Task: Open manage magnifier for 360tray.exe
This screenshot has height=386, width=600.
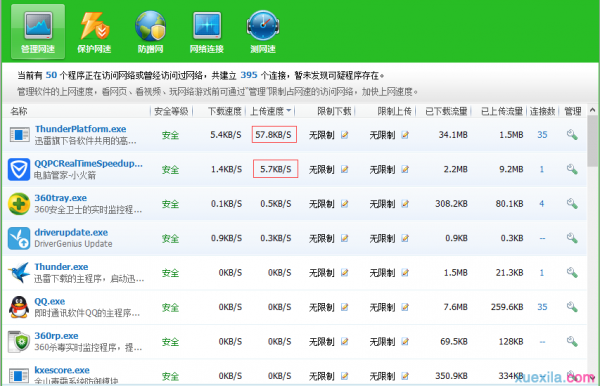Action: [572, 204]
